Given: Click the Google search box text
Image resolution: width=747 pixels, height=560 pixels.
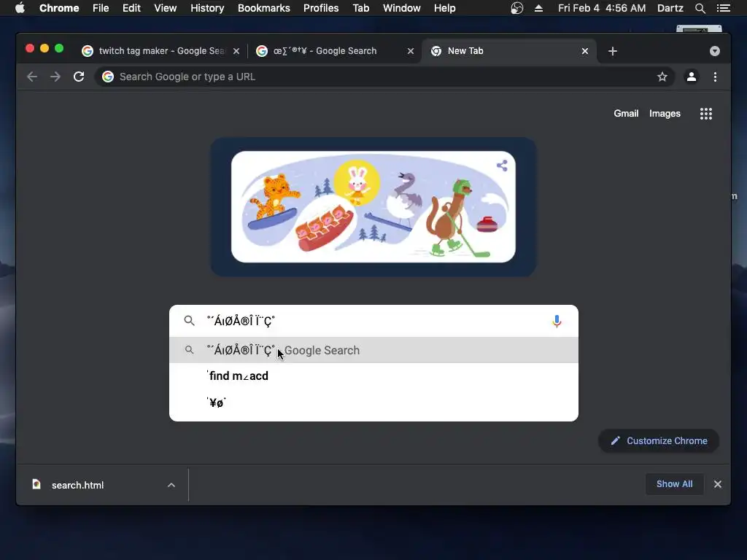Looking at the screenshot, I should [241, 321].
